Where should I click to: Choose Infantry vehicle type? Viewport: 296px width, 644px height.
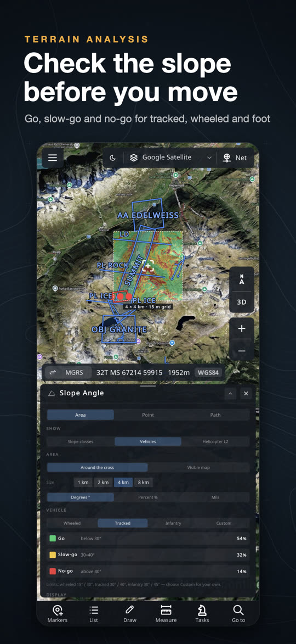[x=173, y=523]
